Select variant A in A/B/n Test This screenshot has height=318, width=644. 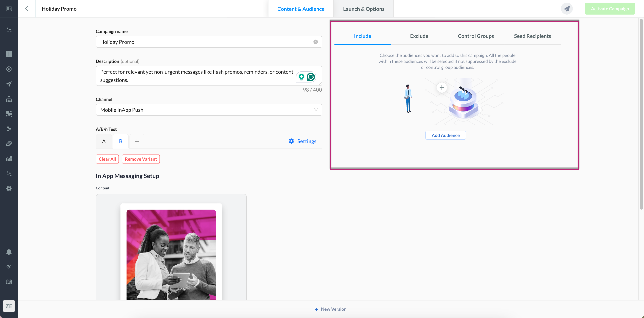[104, 141]
